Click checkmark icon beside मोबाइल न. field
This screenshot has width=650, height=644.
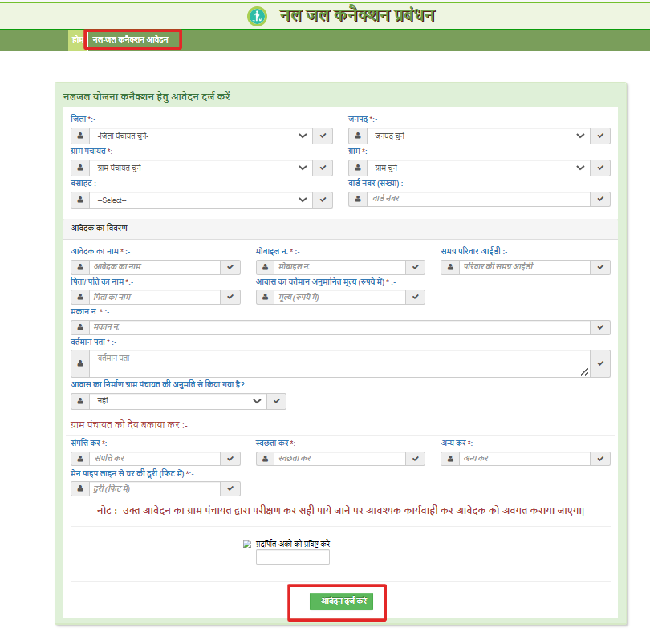click(416, 267)
